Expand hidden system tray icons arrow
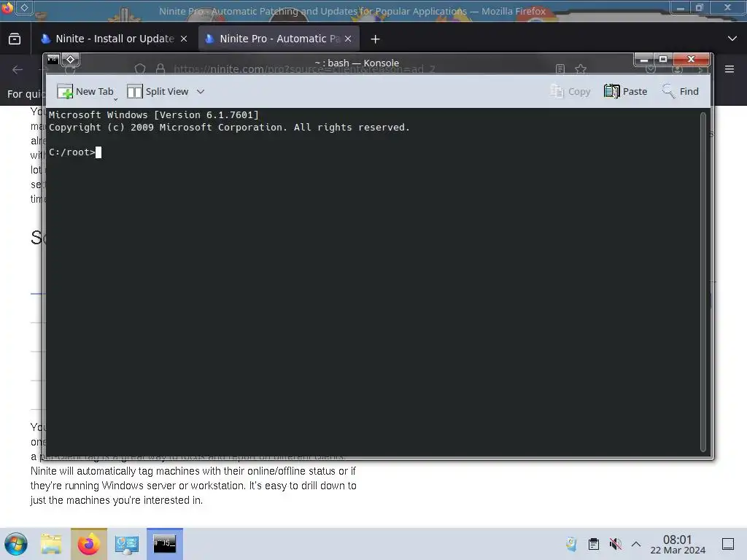 pos(636,544)
